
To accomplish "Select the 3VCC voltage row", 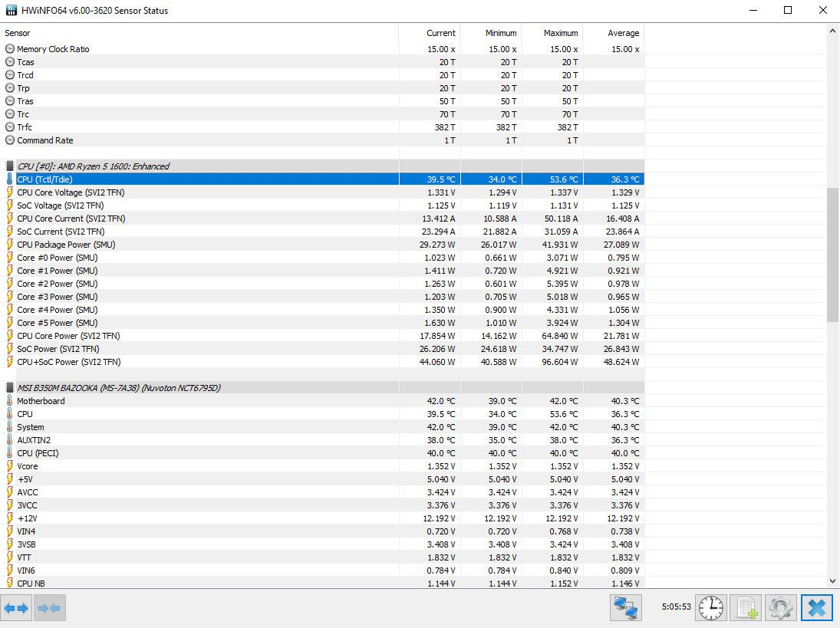I will click(322, 505).
